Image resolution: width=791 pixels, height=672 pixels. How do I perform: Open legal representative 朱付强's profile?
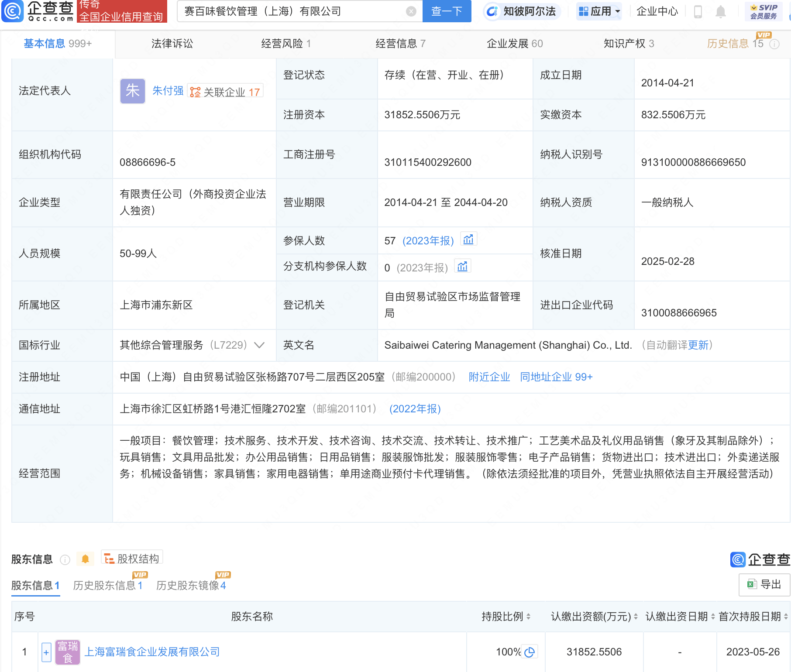(x=168, y=91)
